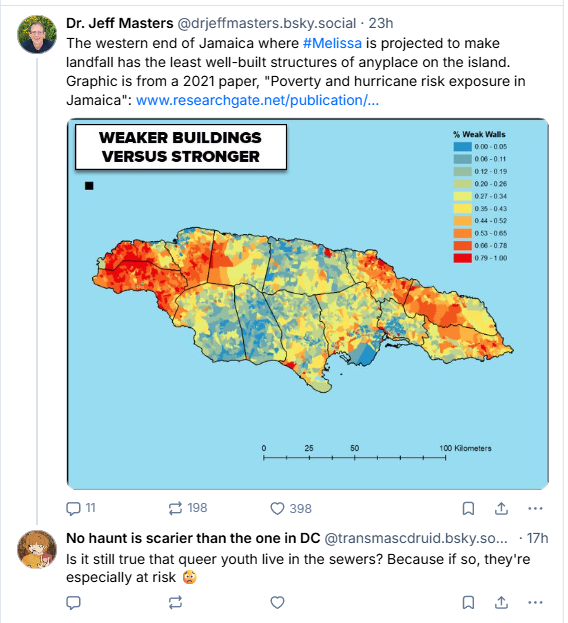Open avatar of No haunt is scarier user
This screenshot has height=623, width=568.
[37, 549]
